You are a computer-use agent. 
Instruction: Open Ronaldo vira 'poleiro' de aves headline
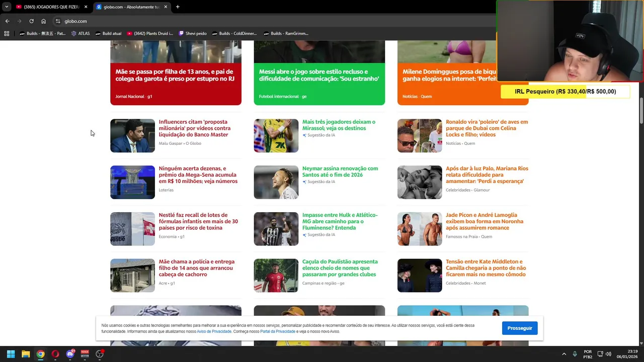pos(487,128)
